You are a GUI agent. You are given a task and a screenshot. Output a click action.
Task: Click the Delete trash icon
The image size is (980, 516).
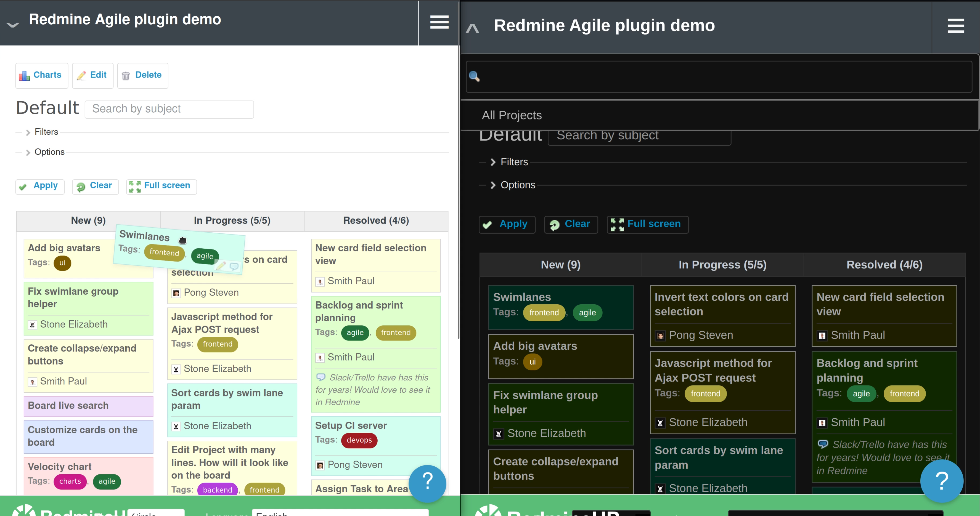pyautogui.click(x=127, y=75)
